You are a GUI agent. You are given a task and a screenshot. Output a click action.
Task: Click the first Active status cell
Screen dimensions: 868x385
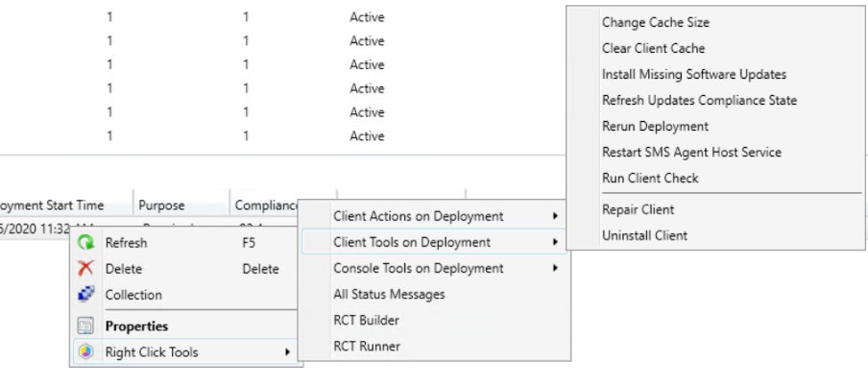[367, 17]
